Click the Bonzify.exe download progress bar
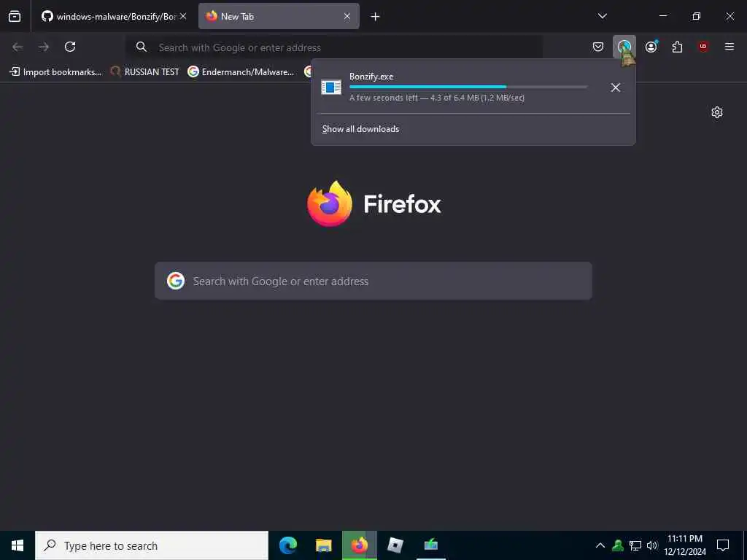This screenshot has height=560, width=747. pyautogui.click(x=468, y=87)
